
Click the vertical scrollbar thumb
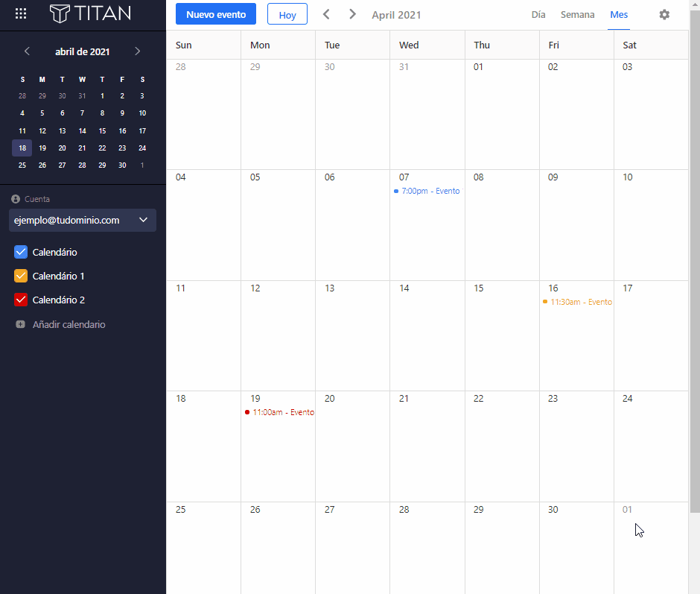point(695,262)
